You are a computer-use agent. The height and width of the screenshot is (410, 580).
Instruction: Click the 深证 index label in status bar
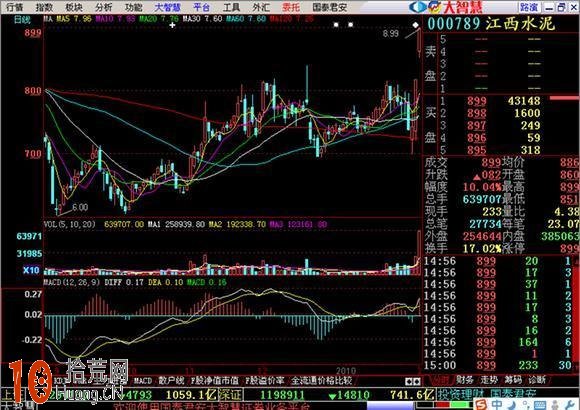tap(230, 395)
